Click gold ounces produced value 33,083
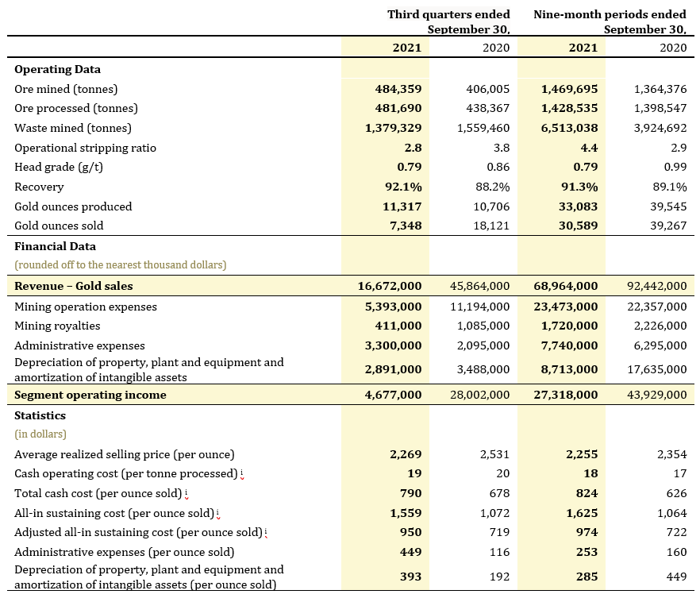The image size is (700, 598). [x=578, y=206]
